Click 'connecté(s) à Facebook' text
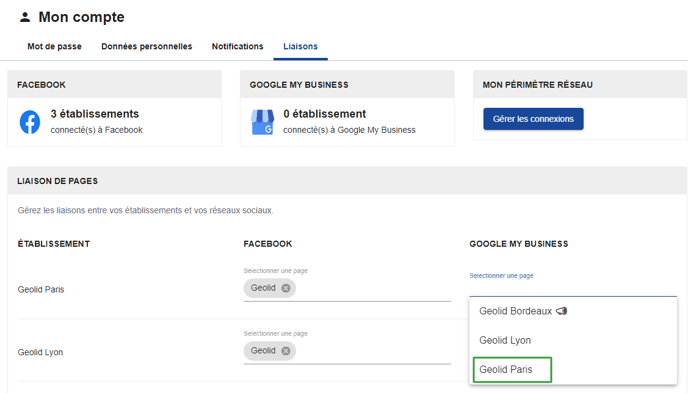This screenshot has width=688, height=393. pyautogui.click(x=97, y=130)
